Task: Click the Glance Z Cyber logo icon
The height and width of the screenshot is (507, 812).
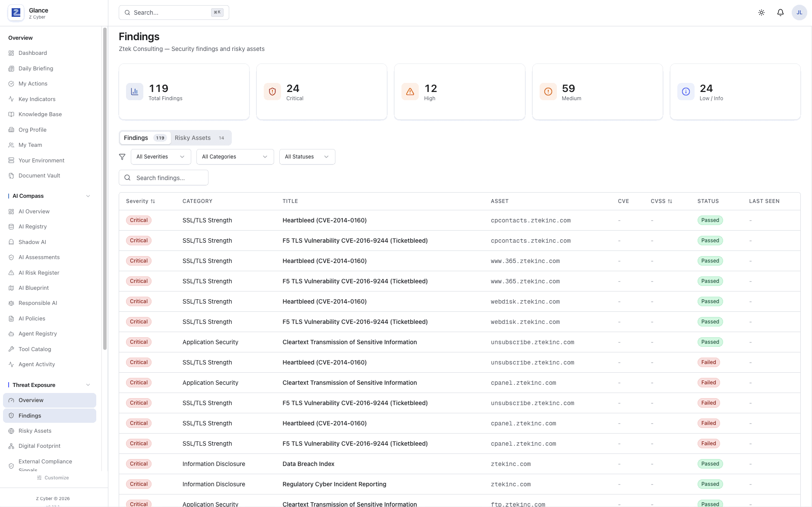Action: 16,13
